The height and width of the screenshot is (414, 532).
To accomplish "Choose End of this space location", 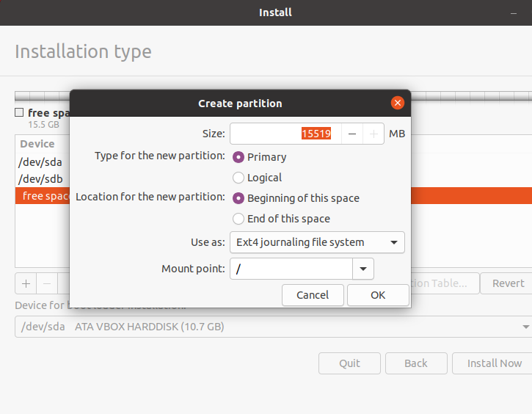I will click(x=238, y=219).
